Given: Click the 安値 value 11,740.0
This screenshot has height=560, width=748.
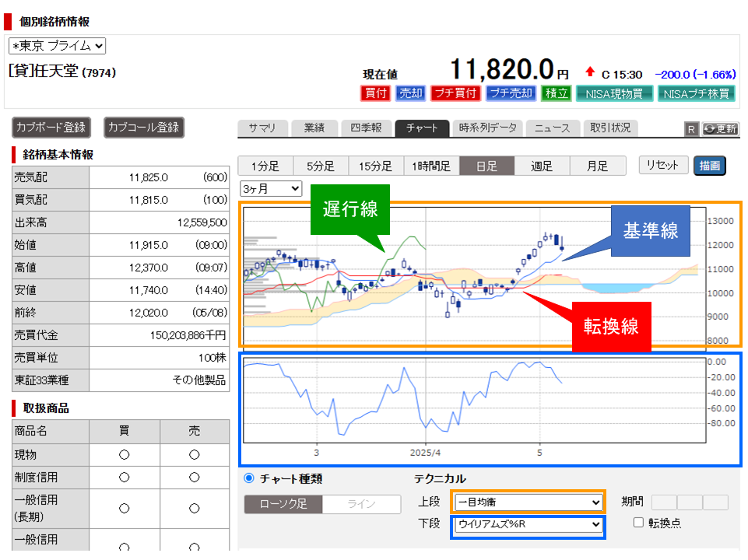Looking at the screenshot, I should 149,290.
